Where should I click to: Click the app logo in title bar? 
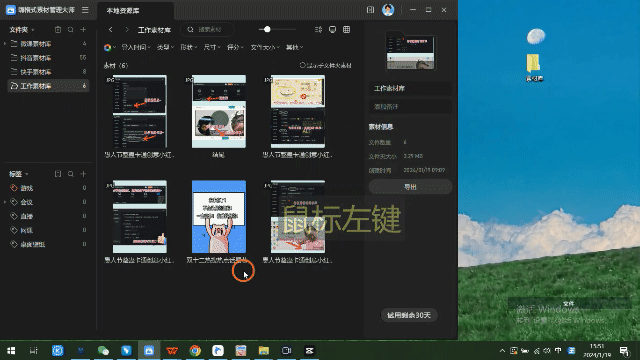(x=11, y=10)
